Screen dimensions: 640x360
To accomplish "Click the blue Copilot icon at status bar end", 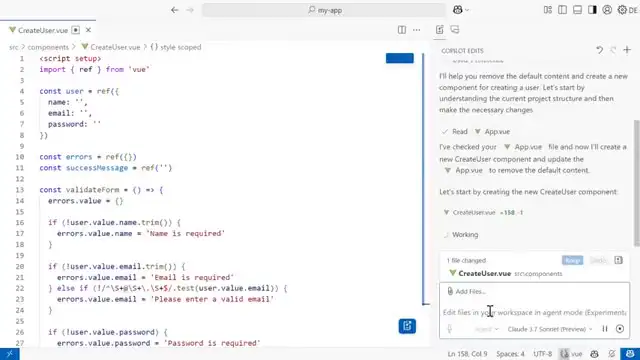I will point(630,354).
